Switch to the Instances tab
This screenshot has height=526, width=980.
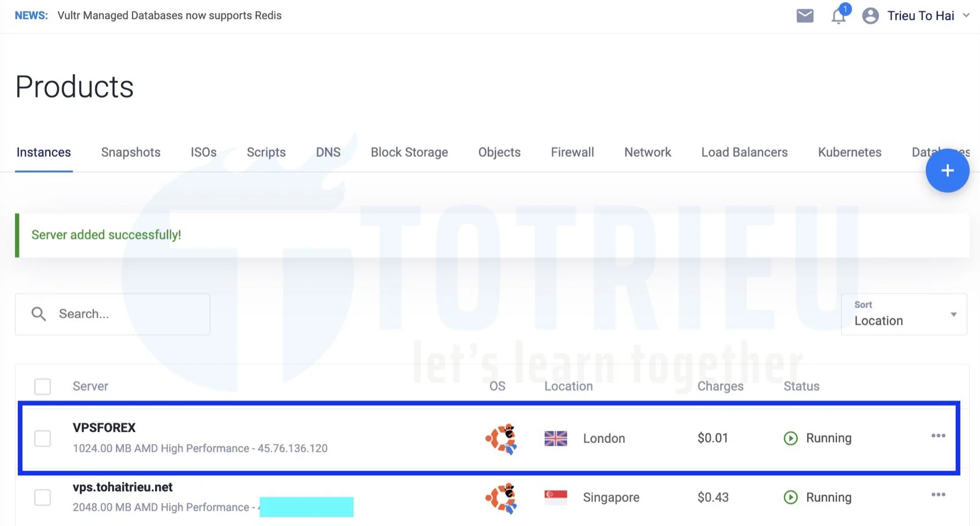(44, 152)
